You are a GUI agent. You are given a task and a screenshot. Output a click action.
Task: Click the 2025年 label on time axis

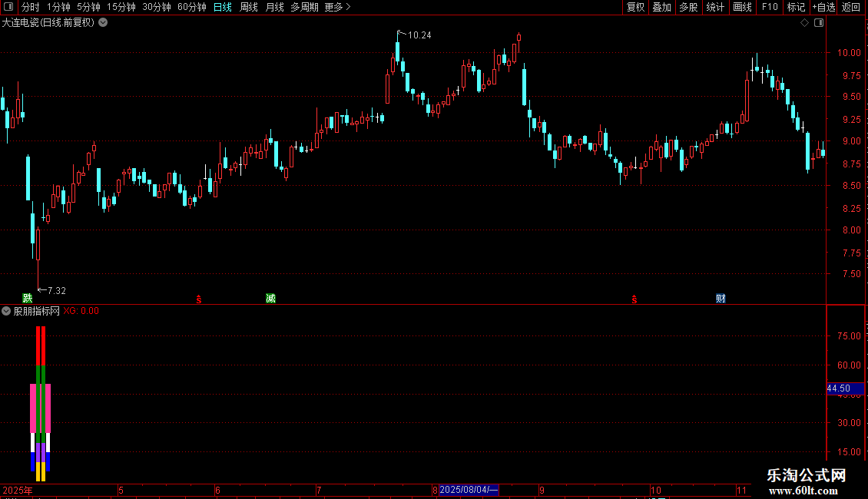click(17, 490)
